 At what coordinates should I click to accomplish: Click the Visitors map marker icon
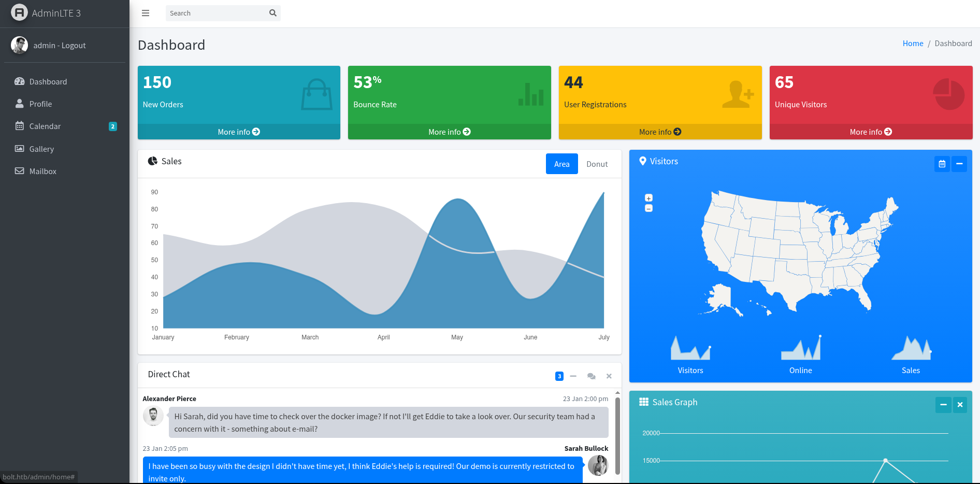point(643,161)
